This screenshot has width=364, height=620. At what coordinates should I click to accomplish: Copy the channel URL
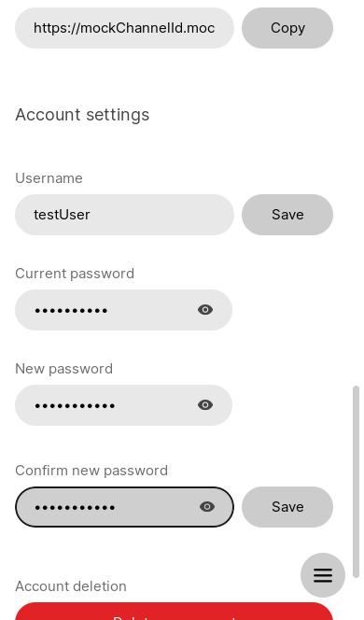click(x=287, y=28)
